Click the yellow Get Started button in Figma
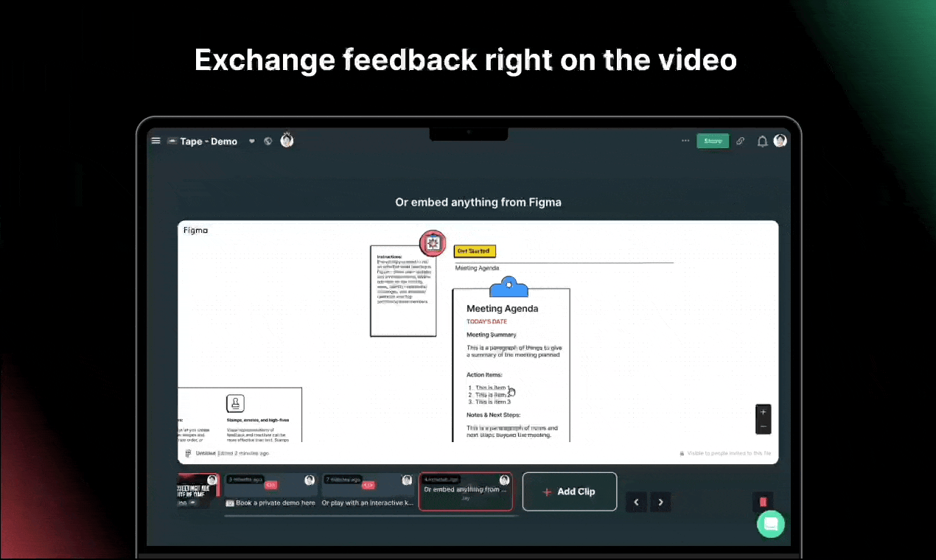The height and width of the screenshot is (560, 936). coord(475,251)
